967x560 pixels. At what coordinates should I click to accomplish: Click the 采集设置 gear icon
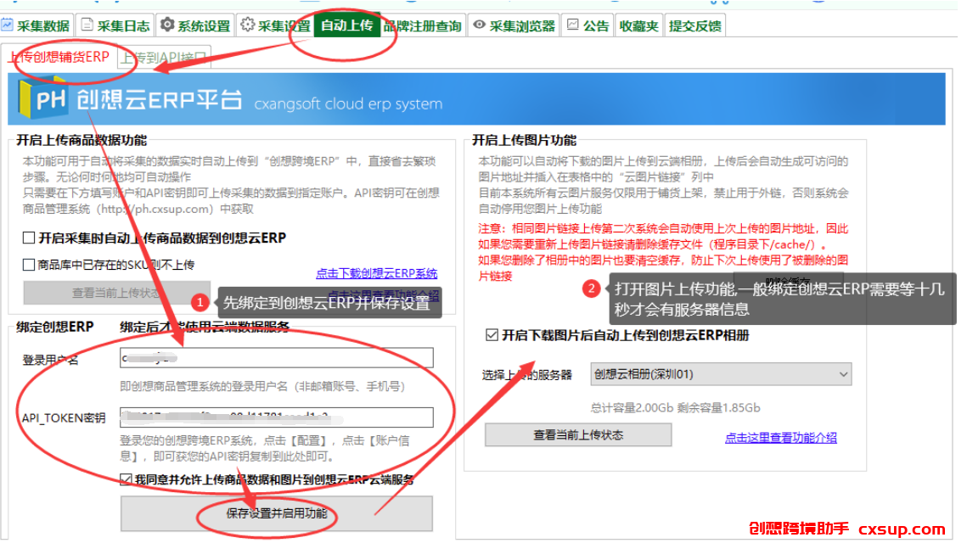click(x=247, y=25)
